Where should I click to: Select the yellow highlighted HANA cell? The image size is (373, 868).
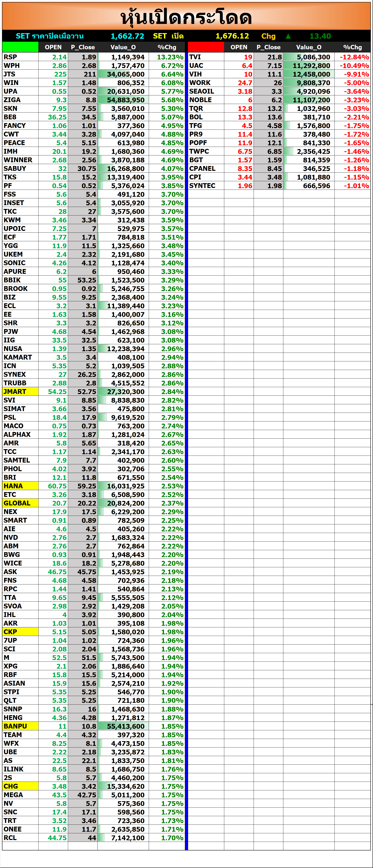[20, 486]
